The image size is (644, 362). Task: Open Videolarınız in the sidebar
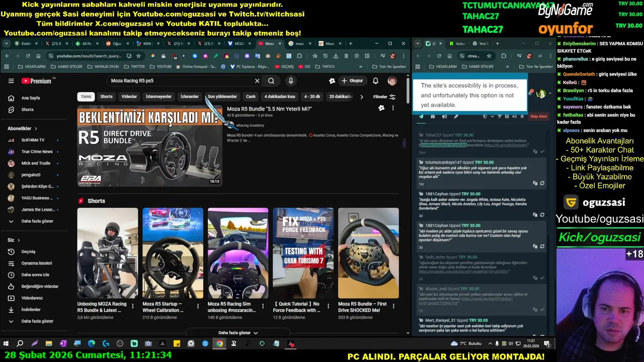[32, 298]
